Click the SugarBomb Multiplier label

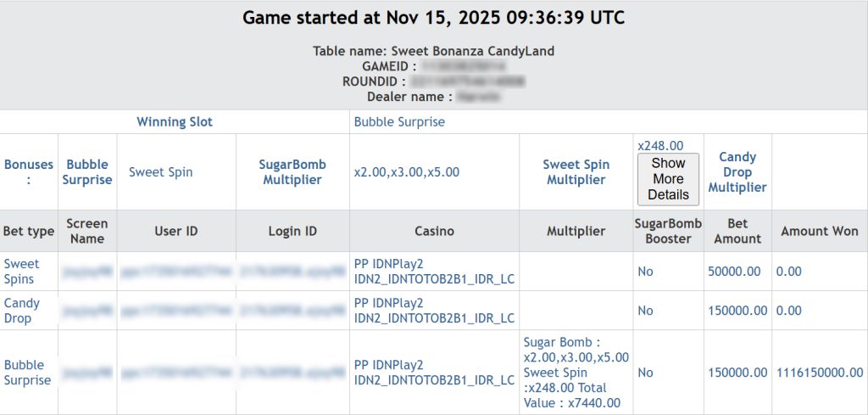click(292, 171)
